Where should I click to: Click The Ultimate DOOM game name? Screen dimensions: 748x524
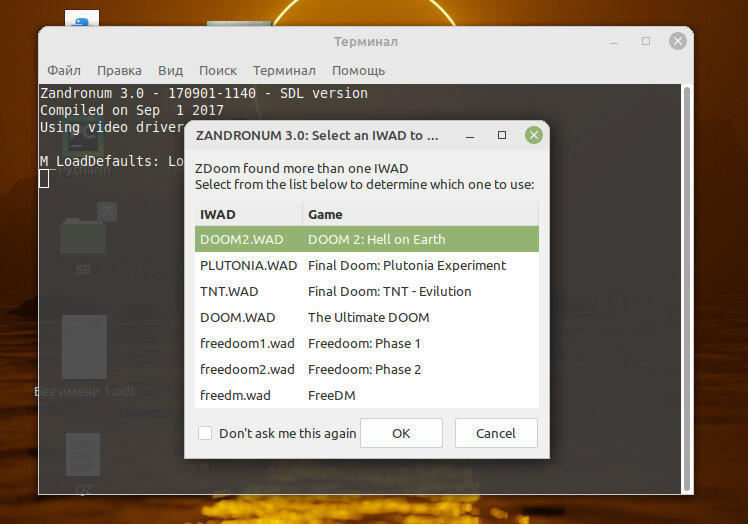(369, 317)
